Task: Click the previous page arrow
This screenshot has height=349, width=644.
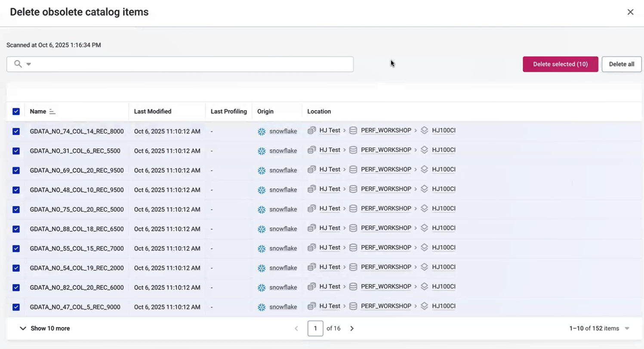Action: tap(296, 328)
